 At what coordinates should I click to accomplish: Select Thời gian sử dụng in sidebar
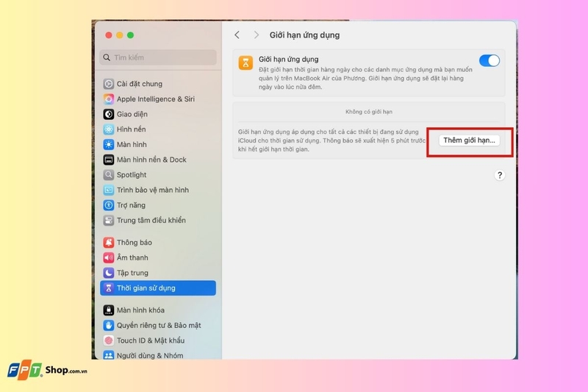click(x=158, y=288)
